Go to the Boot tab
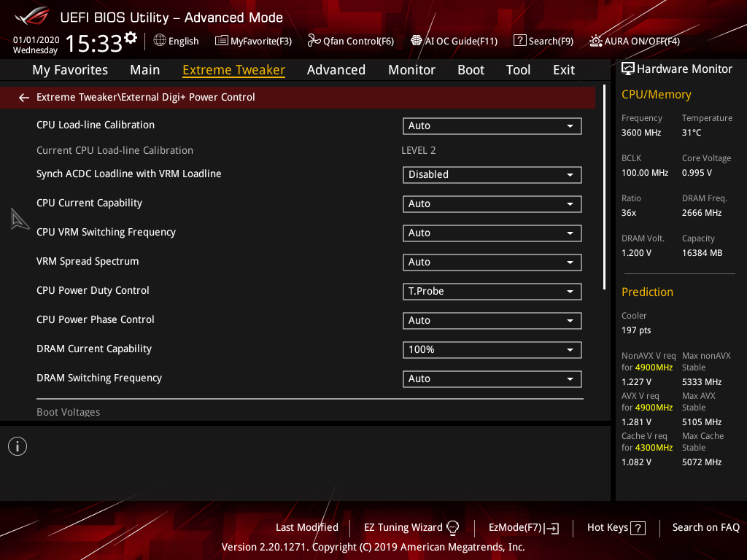The height and width of the screenshot is (560, 747). coord(471,70)
